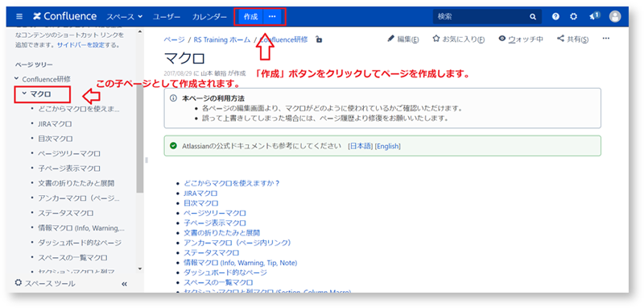Image resolution: width=644 pixels, height=308 pixels.
Task: Open どこからマクロを使えま... in page tree
Action: (x=79, y=109)
